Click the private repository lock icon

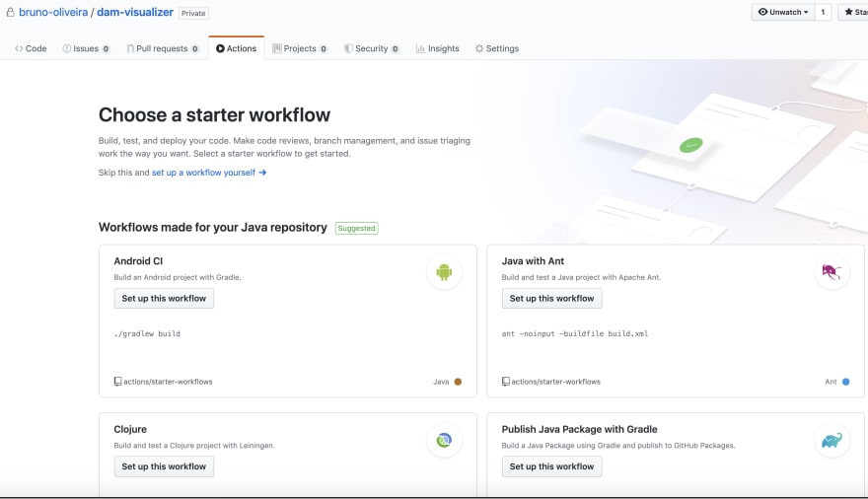click(10, 12)
